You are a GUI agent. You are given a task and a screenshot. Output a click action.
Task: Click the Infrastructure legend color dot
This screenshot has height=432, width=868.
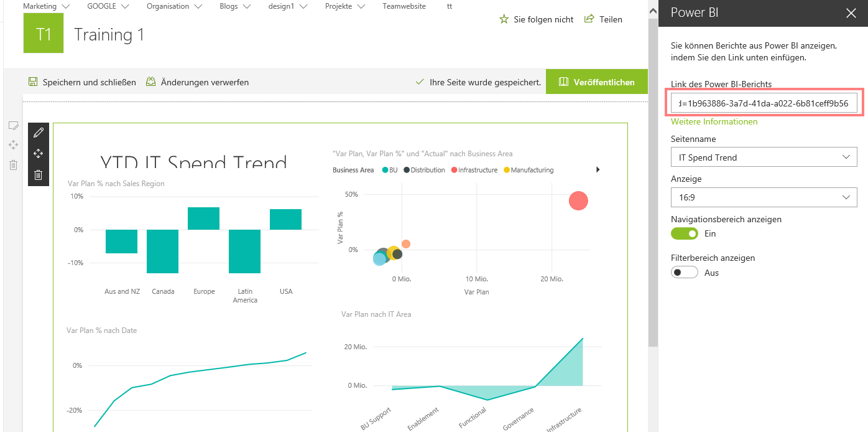pyautogui.click(x=455, y=170)
